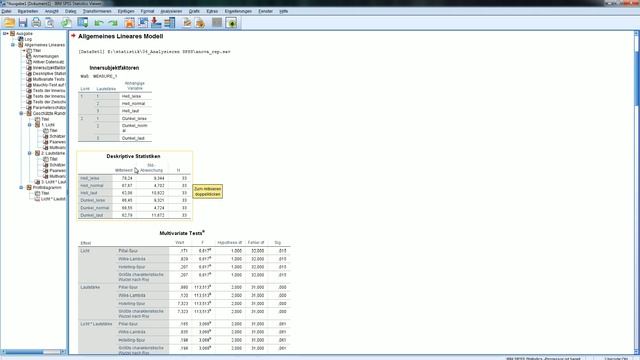Select Anmerkungen icon in outline tree

pos(29,56)
